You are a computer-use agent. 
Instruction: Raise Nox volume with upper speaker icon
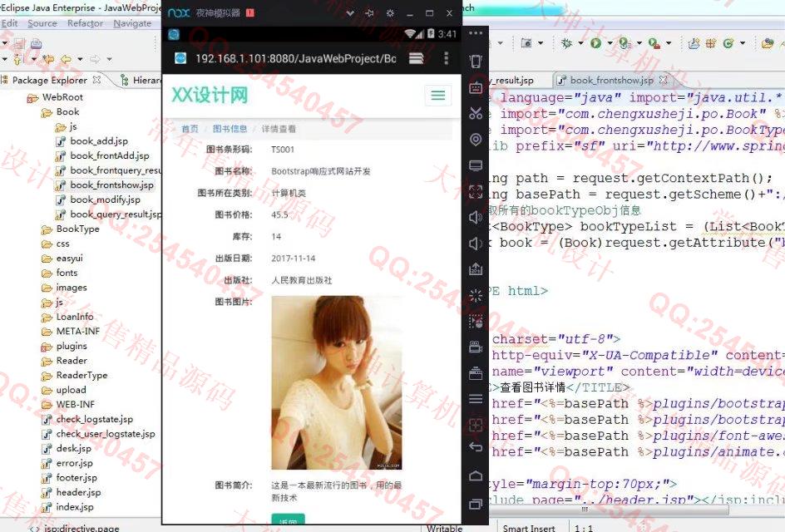tap(476, 217)
